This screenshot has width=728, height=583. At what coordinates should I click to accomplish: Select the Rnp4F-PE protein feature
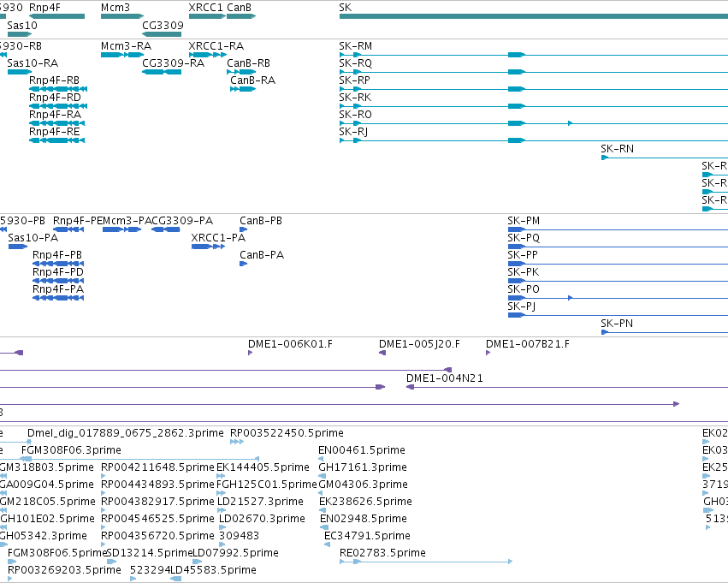pos(68,229)
